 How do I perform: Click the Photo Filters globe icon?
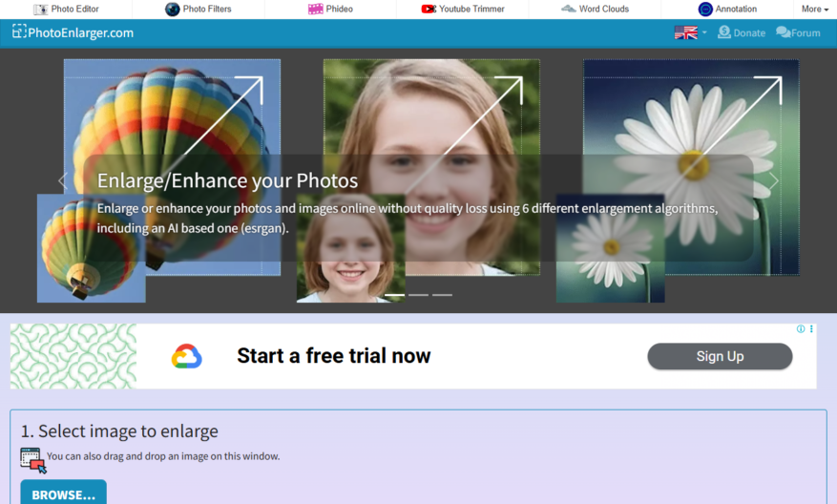pos(172,10)
